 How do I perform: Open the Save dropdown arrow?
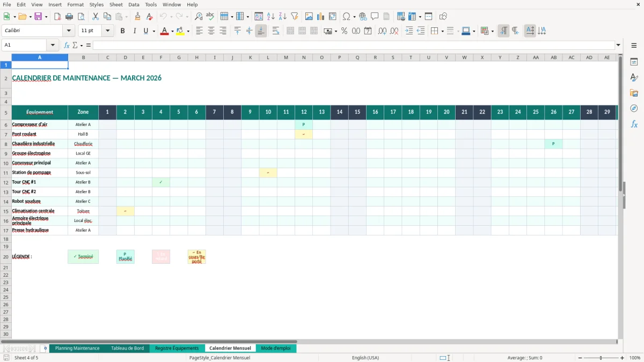[46, 17]
